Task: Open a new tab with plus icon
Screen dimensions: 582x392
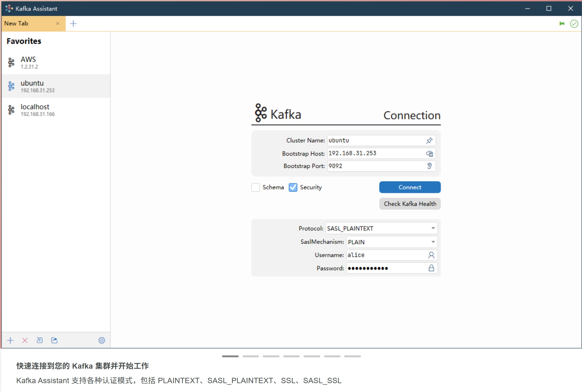Action: [x=73, y=24]
